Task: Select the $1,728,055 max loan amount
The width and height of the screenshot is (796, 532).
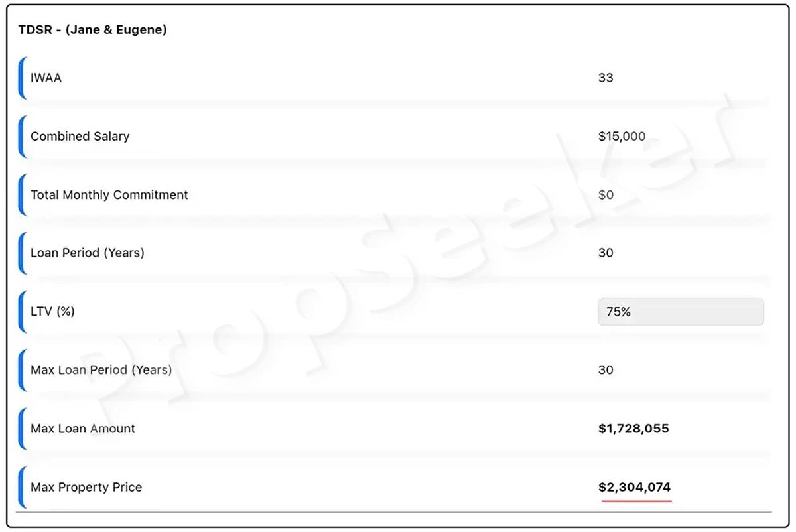Action: click(633, 429)
